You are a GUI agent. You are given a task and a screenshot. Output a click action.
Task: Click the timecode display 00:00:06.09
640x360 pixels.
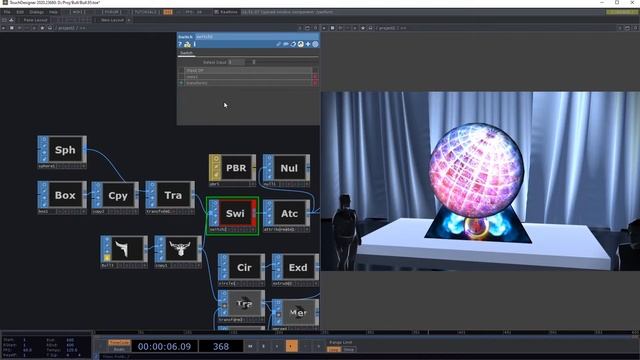pyautogui.click(x=164, y=347)
